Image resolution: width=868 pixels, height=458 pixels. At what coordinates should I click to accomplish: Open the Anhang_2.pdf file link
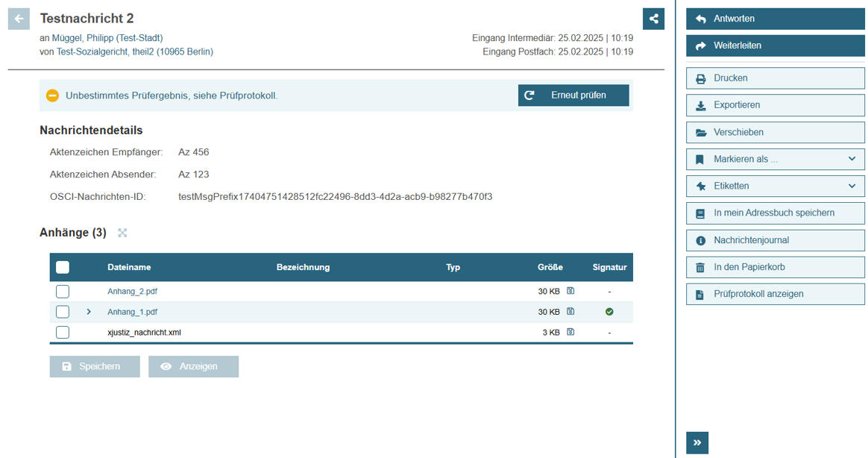[132, 292]
